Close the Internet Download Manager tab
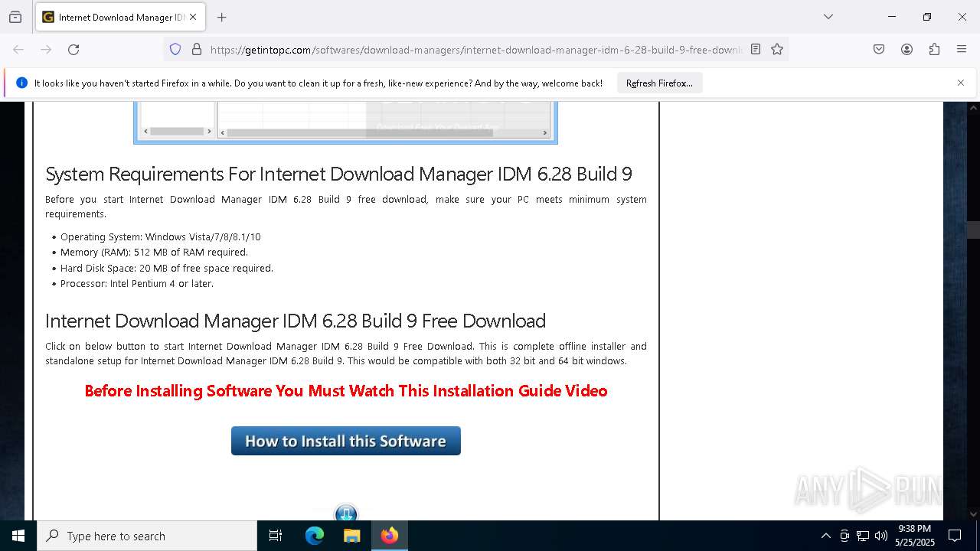This screenshot has height=551, width=980. [193, 17]
